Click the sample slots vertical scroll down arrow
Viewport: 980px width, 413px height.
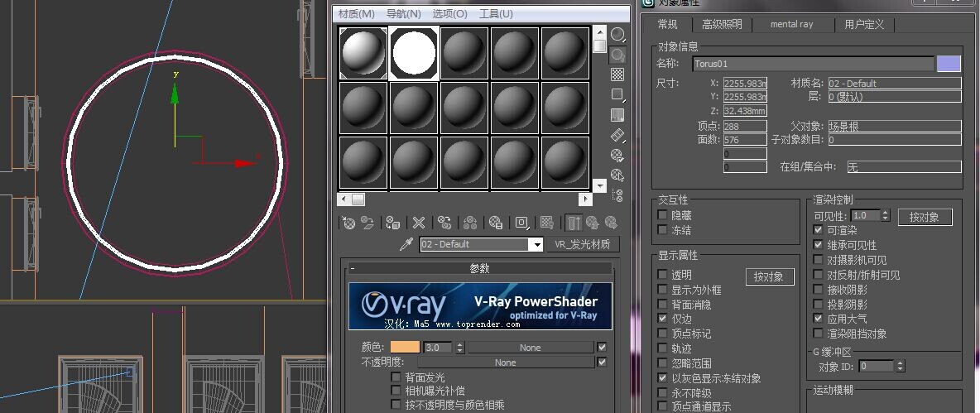[599, 185]
